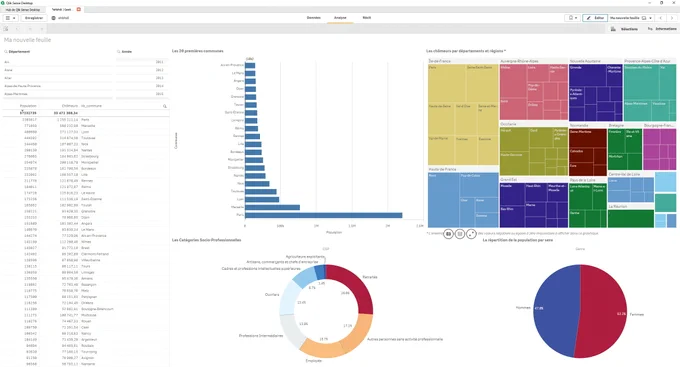Screen dimensions: 680x367
Task: Open the bookmarks dropdown
Action: [x=572, y=18]
